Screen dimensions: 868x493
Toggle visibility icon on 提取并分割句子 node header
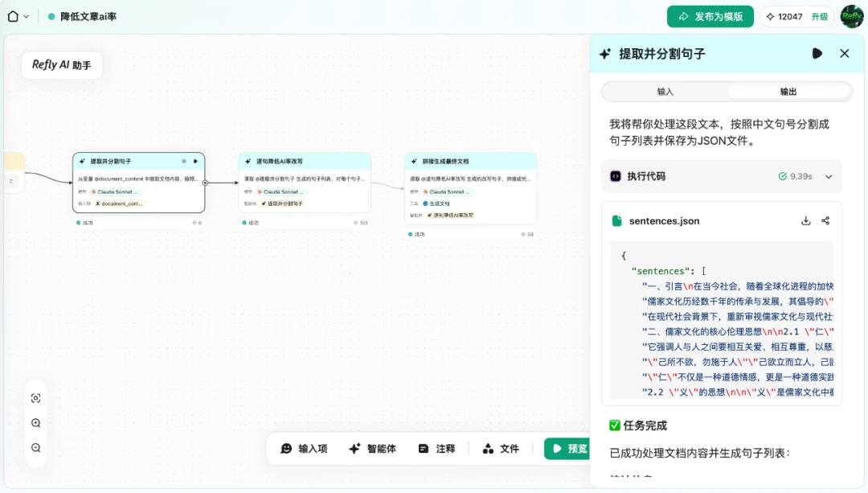click(x=184, y=161)
